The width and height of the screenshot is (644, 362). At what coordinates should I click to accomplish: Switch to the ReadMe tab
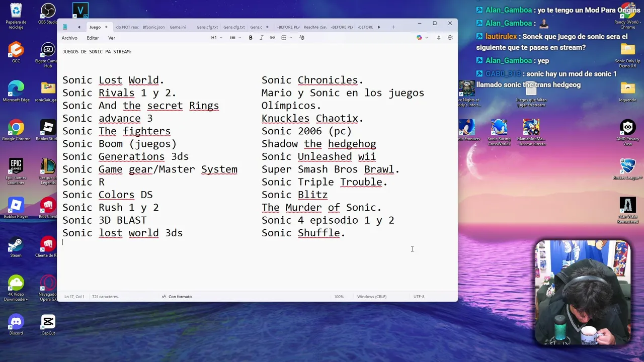pos(315,27)
